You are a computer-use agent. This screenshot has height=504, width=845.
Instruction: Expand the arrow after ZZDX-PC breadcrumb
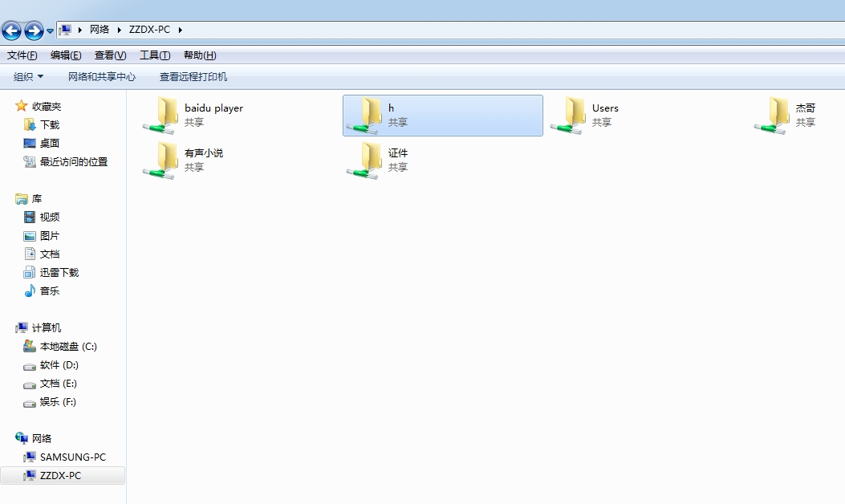coord(180,30)
